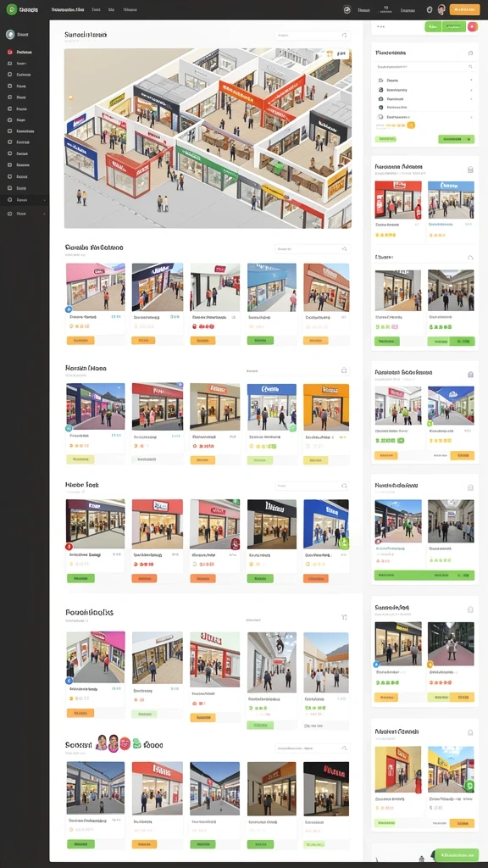Click red round badge on third row first store
This screenshot has height=868, width=488.
coord(69,547)
